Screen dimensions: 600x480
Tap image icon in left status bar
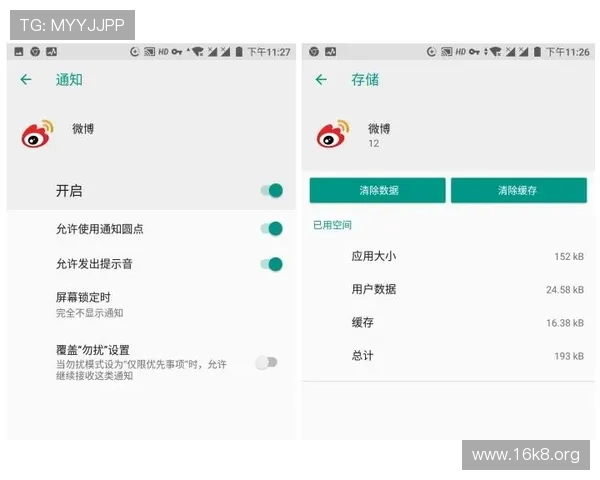19,52
